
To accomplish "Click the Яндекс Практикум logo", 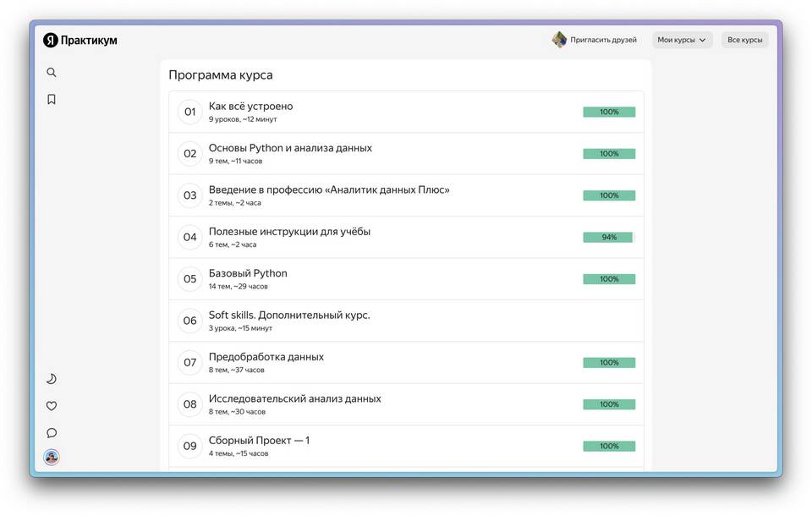I will (x=80, y=40).
